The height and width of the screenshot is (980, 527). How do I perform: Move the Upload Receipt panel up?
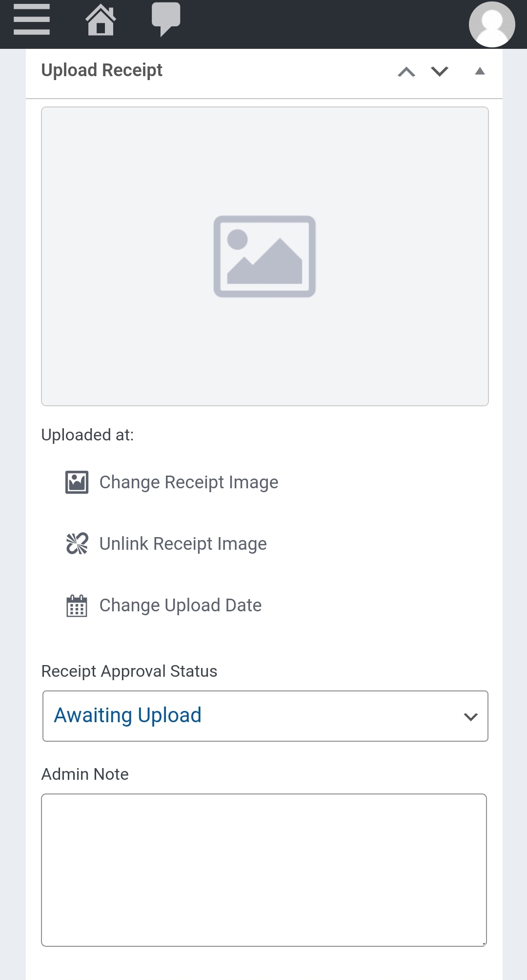pyautogui.click(x=406, y=72)
